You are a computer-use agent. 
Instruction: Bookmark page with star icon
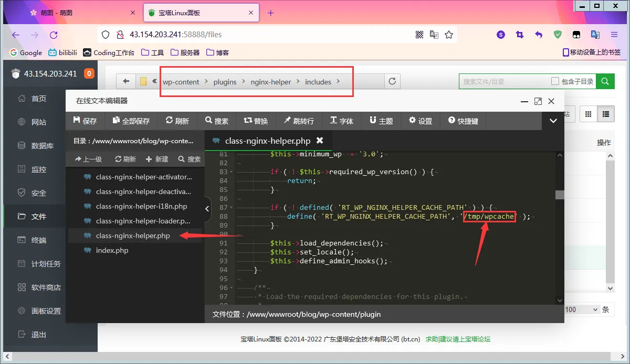click(449, 35)
